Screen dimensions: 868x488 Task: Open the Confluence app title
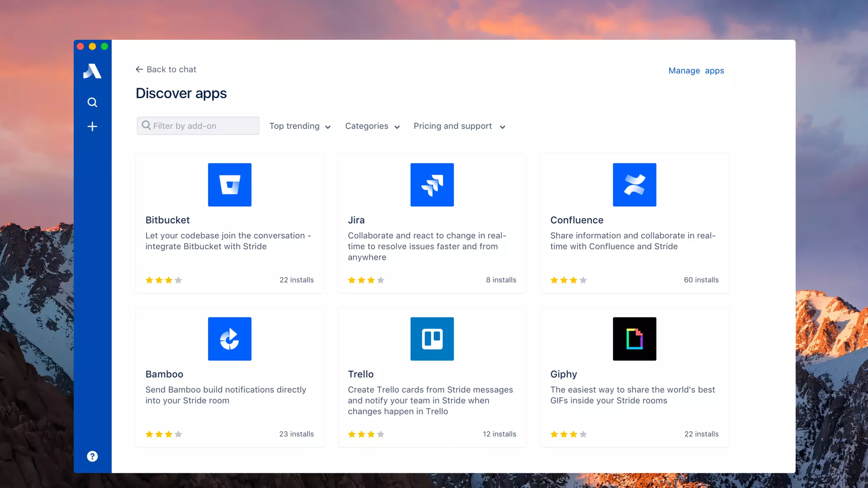pyautogui.click(x=576, y=220)
